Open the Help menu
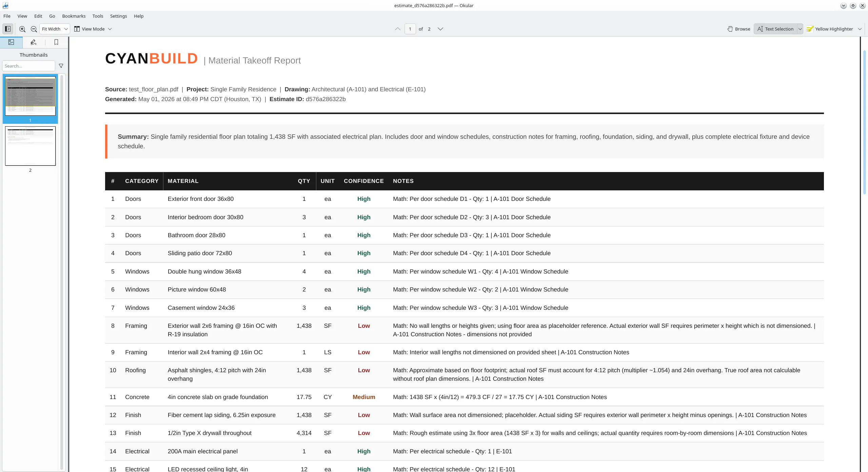 (x=139, y=16)
